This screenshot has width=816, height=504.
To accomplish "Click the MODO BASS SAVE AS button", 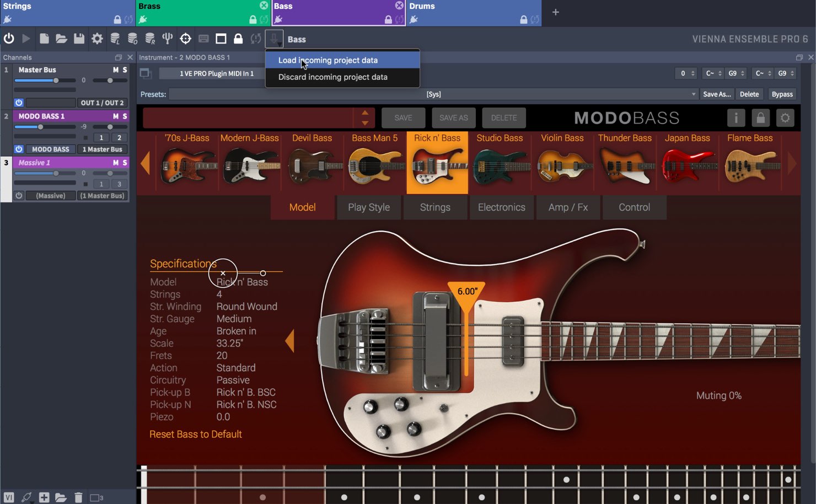I will point(454,118).
